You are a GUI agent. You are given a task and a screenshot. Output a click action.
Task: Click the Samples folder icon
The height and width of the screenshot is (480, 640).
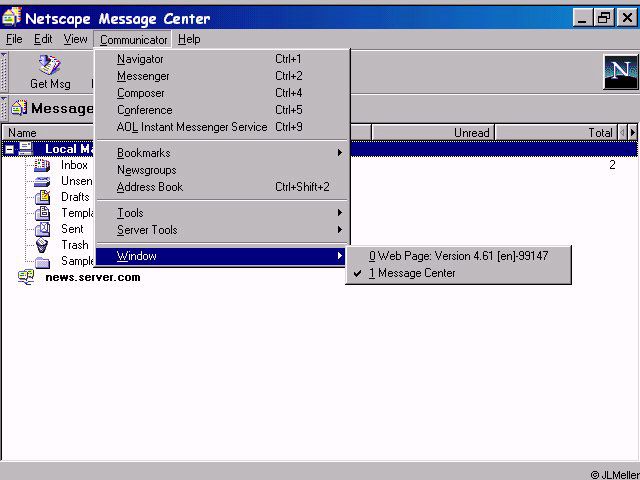click(42, 262)
